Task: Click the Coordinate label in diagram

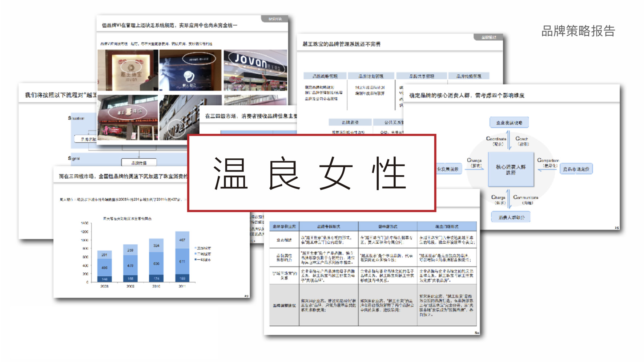Action: (496, 139)
